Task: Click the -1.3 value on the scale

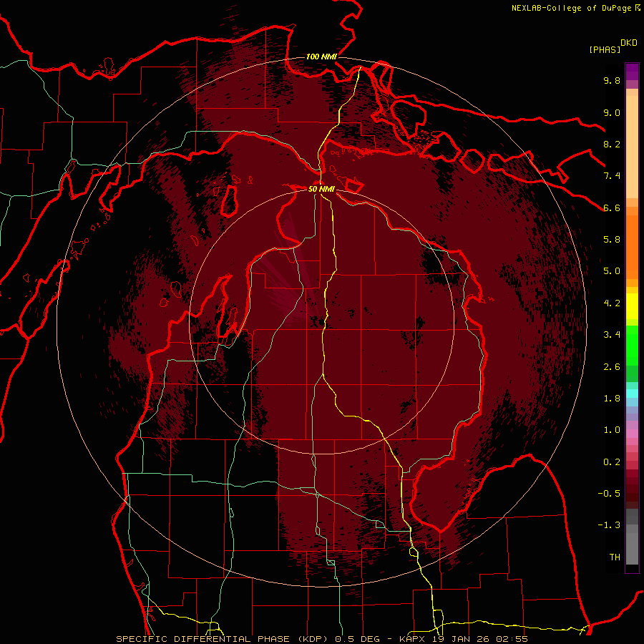Action: click(x=609, y=525)
